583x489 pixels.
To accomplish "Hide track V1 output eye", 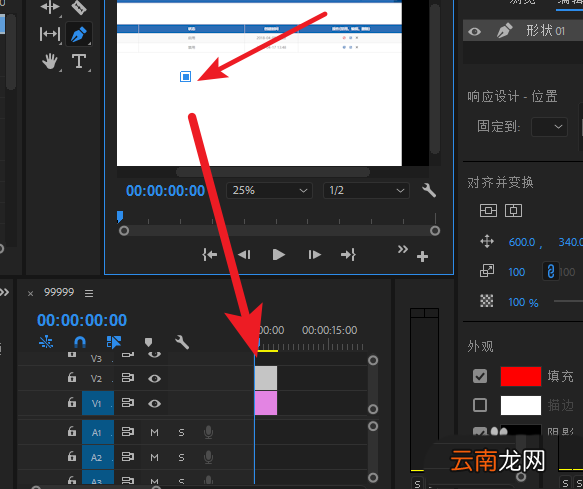I will (x=154, y=403).
